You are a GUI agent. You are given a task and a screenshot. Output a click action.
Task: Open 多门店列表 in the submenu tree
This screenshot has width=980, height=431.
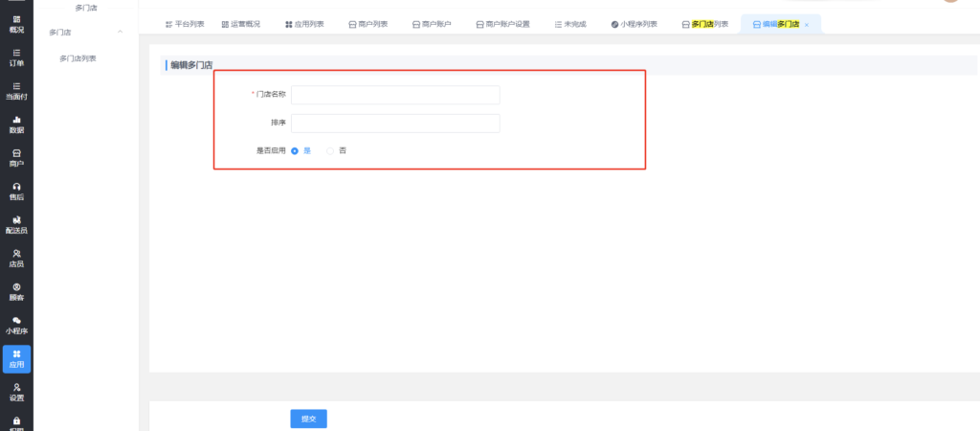78,58
